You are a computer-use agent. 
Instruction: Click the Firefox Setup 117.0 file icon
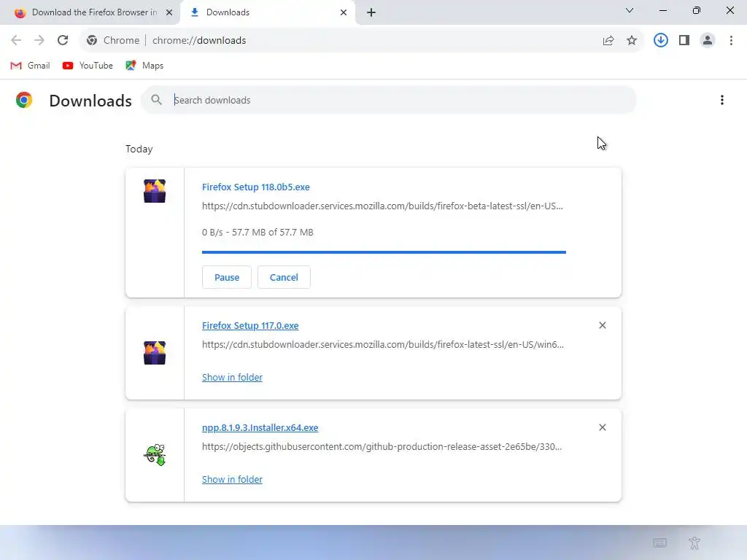(x=155, y=353)
